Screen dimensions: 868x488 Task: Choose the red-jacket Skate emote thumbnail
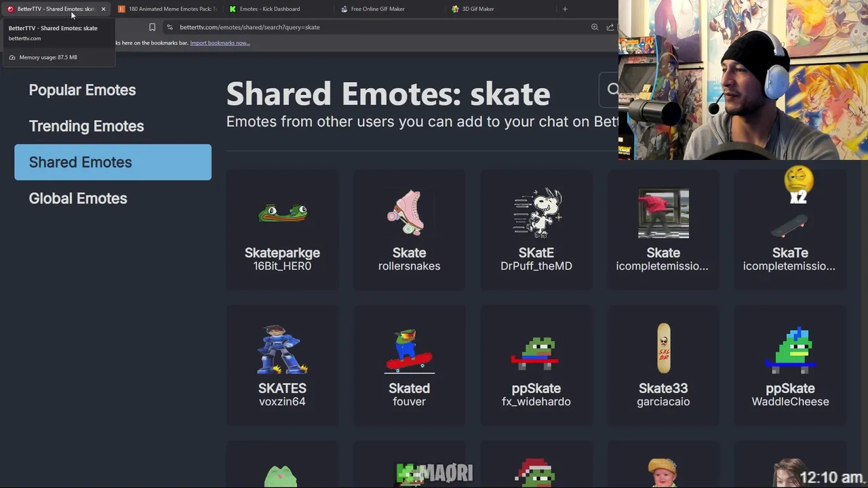(663, 214)
